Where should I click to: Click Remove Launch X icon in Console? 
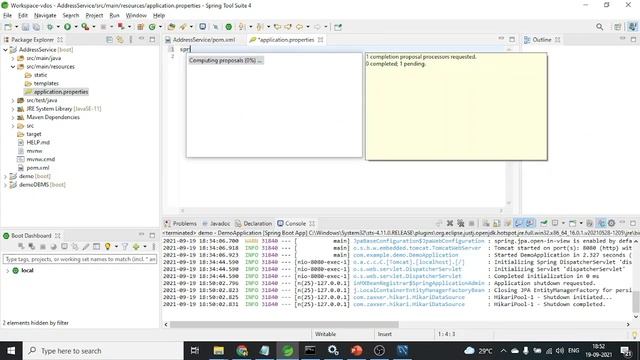tap(450, 223)
